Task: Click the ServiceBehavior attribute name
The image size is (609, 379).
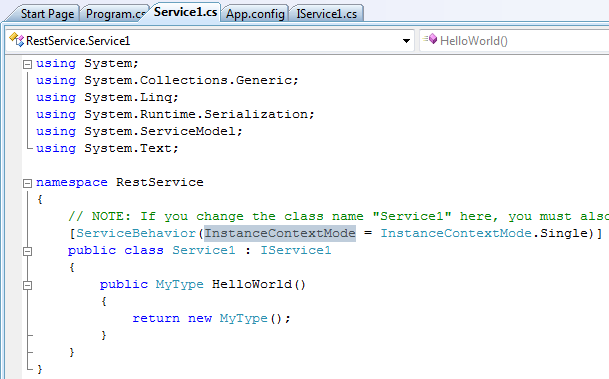Action: [136, 233]
